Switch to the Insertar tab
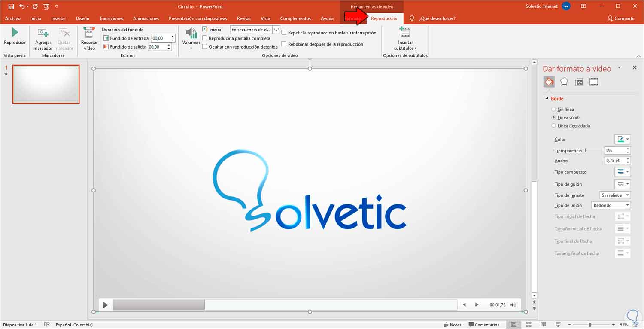The width and height of the screenshot is (644, 329). pyautogui.click(x=58, y=18)
